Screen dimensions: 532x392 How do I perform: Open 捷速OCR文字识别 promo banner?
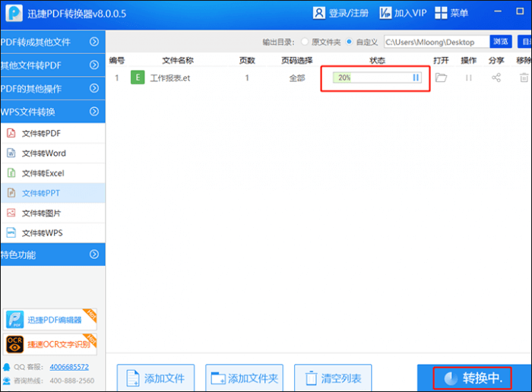(50, 344)
